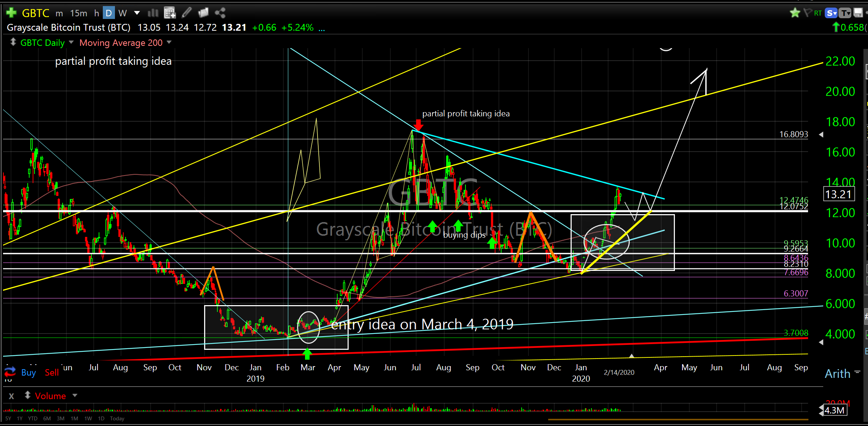Expand the GBTC Daily dropdown arrow
868x426 pixels.
[x=71, y=42]
